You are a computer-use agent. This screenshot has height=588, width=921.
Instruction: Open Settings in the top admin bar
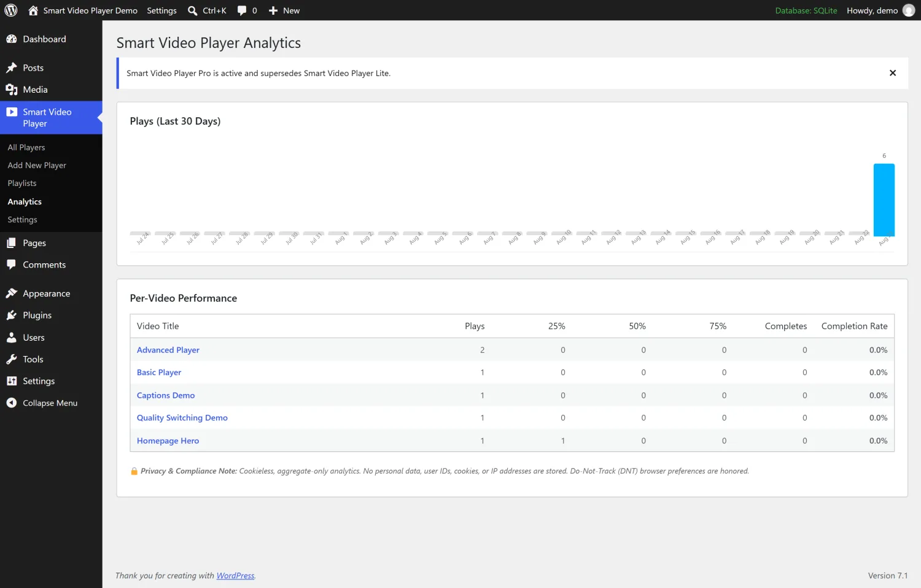pos(161,10)
